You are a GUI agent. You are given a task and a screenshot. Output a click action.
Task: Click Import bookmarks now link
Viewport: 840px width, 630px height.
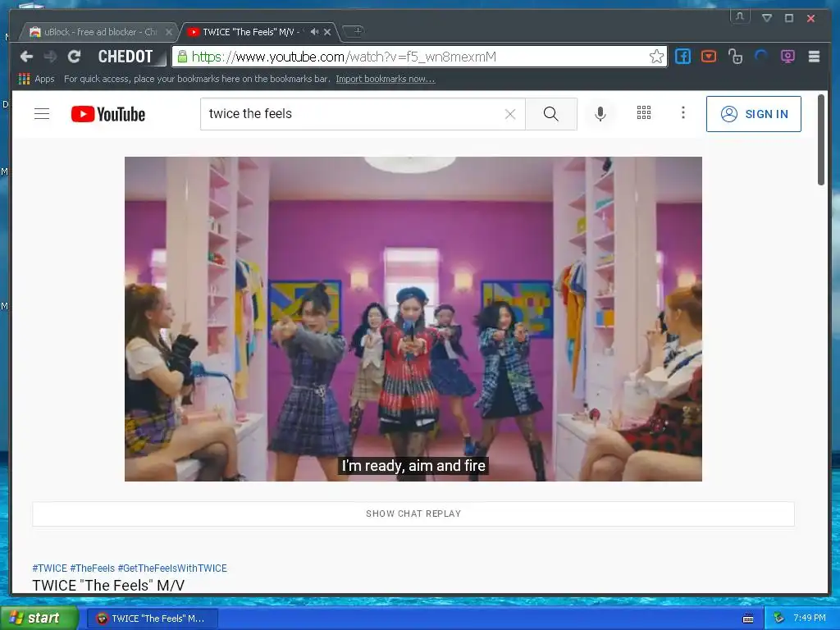tap(386, 79)
